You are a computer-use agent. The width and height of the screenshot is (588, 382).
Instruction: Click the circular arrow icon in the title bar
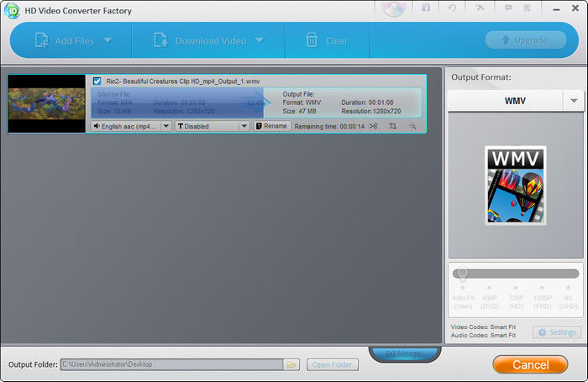[x=452, y=8]
